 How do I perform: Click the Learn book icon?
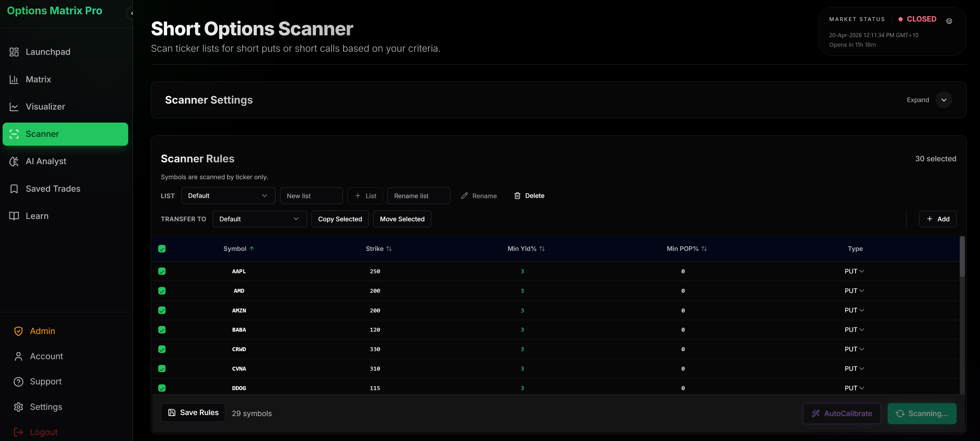pos(14,216)
